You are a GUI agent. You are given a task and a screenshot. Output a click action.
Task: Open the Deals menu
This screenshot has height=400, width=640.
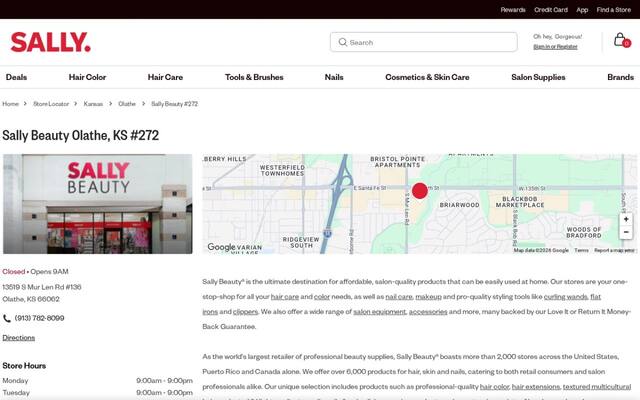pos(16,77)
